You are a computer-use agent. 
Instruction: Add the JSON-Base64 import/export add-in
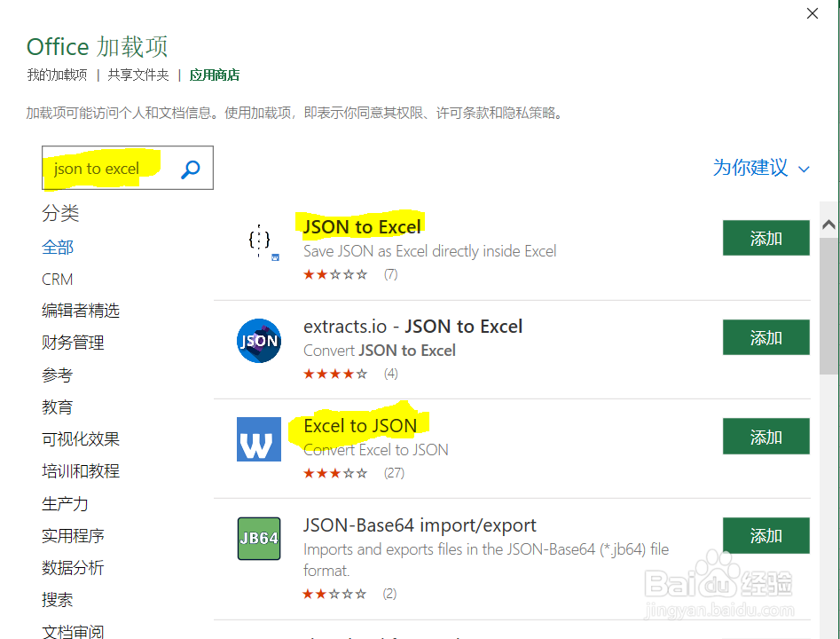tap(765, 535)
